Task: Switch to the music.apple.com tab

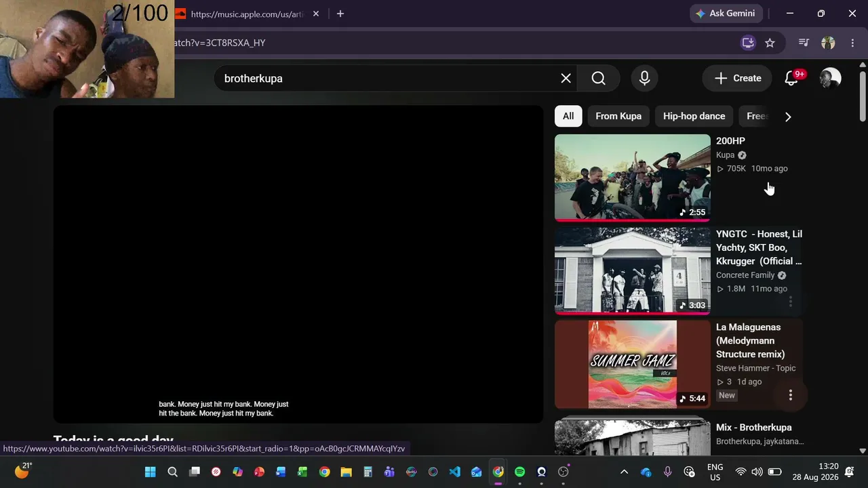Action: pyautogui.click(x=248, y=14)
